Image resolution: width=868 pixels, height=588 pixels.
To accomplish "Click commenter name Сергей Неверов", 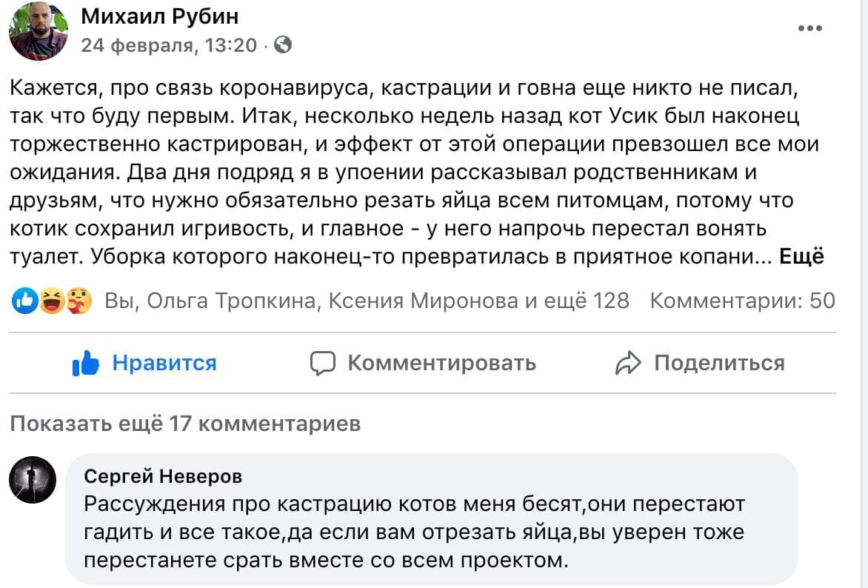I will (x=163, y=475).
